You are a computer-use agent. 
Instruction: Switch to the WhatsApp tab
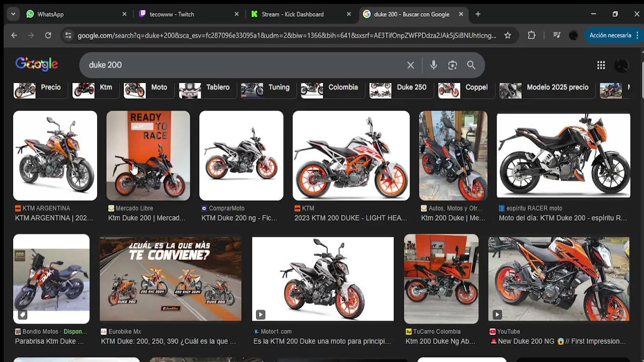point(77,14)
